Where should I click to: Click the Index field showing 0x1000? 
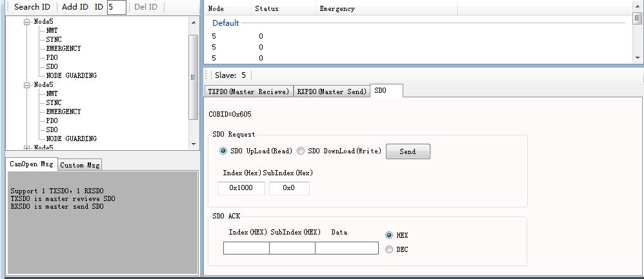click(x=241, y=188)
